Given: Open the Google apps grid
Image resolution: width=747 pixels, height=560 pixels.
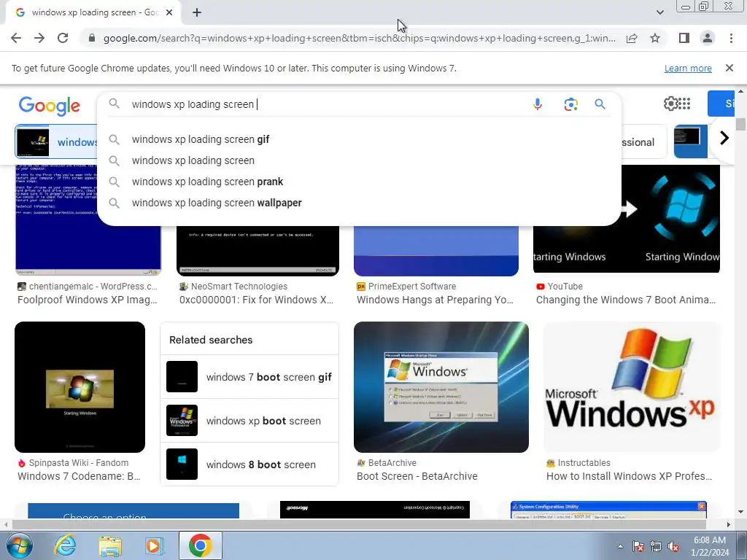Looking at the screenshot, I should [684, 104].
